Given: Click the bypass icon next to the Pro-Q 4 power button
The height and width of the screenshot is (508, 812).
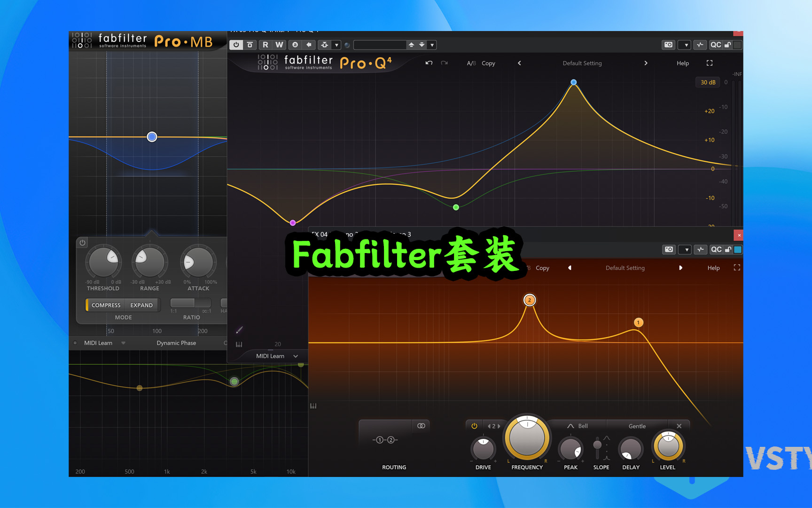Looking at the screenshot, I should coord(250,45).
